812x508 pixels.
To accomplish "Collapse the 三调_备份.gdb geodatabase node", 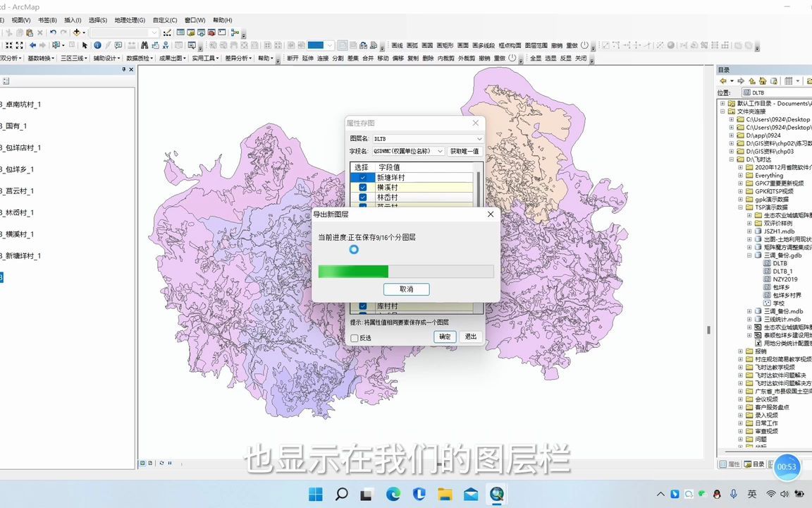I will click(x=749, y=255).
